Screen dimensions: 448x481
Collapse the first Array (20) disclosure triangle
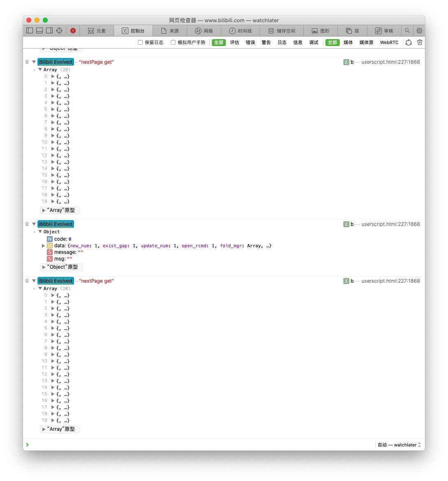40,70
